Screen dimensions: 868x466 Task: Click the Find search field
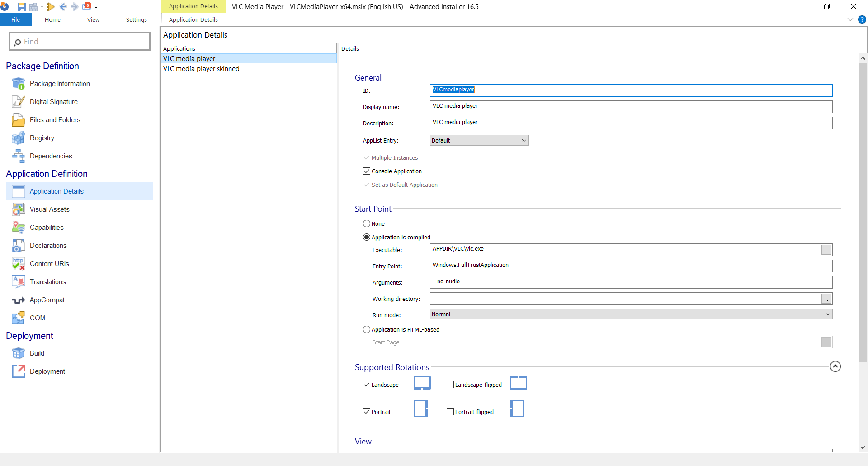(80, 42)
